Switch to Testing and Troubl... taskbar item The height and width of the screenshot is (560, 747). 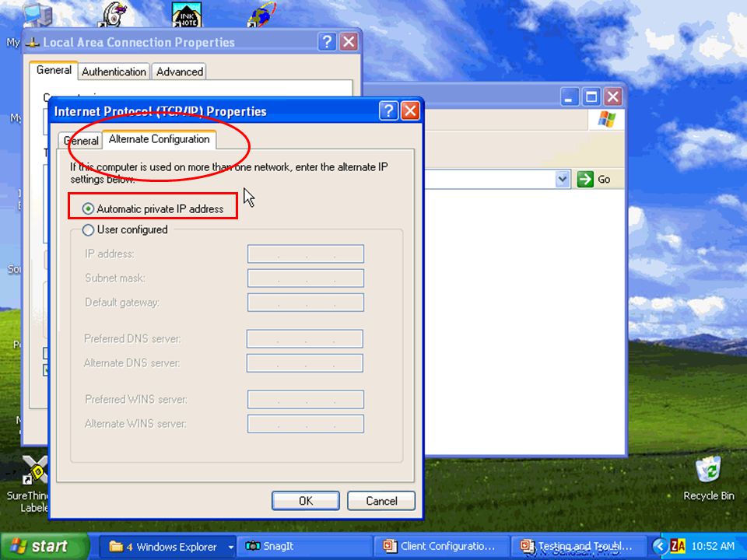[x=578, y=547]
